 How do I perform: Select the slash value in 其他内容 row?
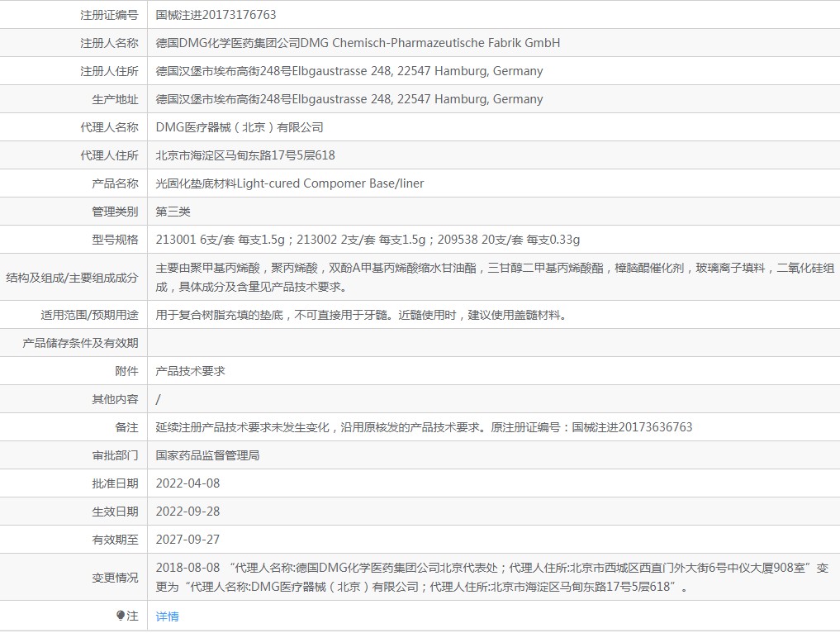[x=158, y=399]
